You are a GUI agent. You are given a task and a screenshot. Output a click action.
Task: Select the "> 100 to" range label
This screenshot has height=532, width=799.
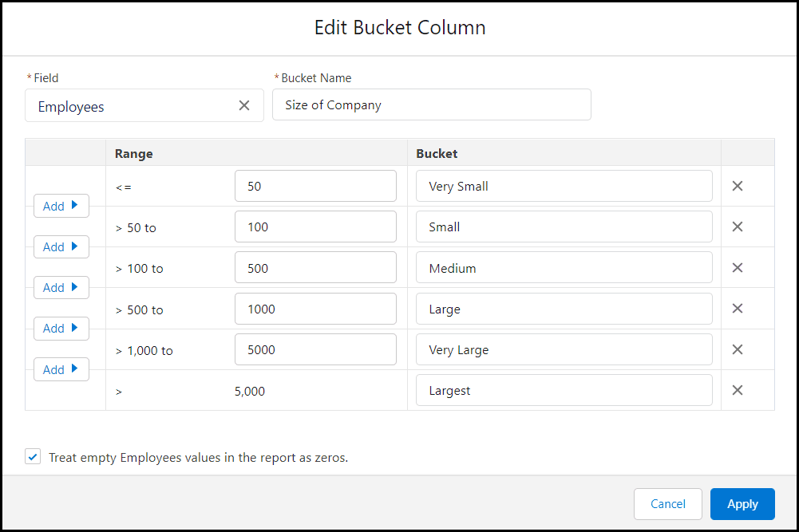(139, 269)
